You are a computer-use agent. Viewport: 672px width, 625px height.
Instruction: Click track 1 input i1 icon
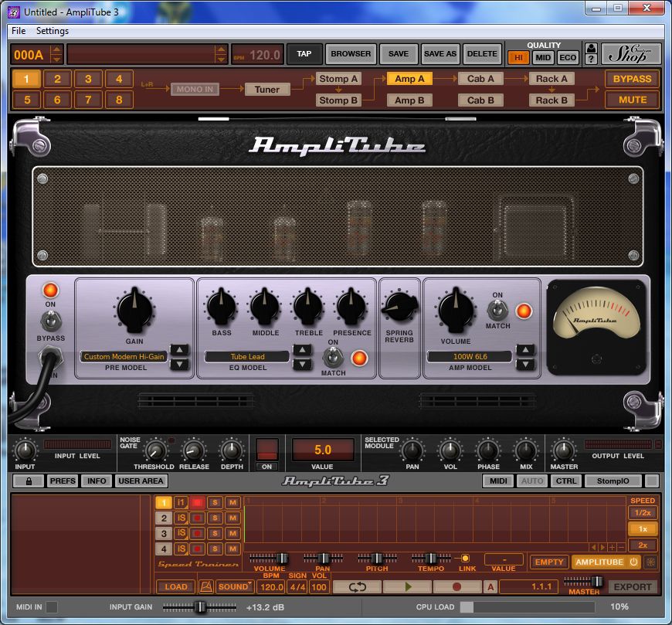click(x=181, y=502)
